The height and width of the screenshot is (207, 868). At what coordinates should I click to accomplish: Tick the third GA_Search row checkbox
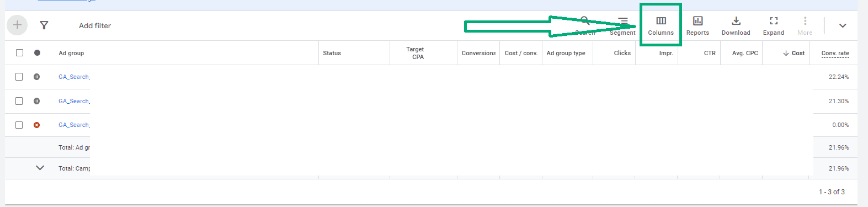point(19,125)
